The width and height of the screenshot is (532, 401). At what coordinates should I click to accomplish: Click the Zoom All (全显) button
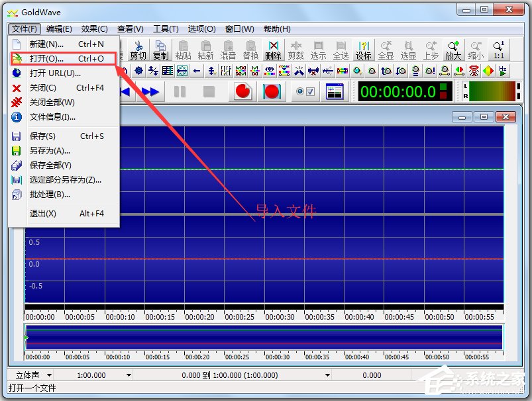coord(386,50)
